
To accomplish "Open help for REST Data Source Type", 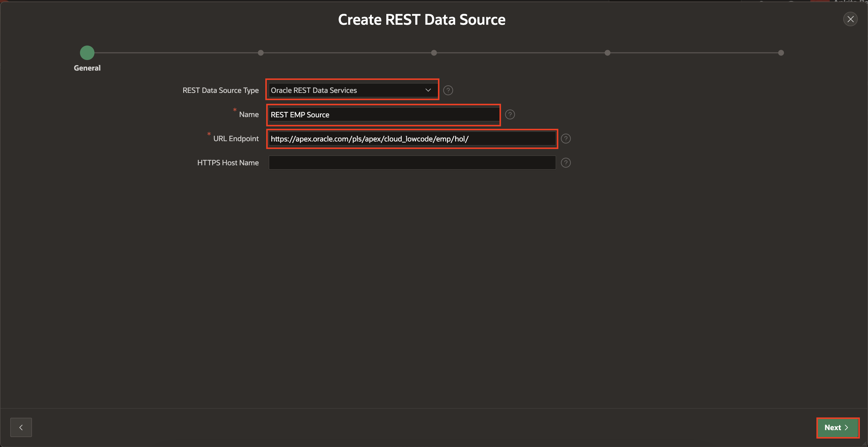I will [x=448, y=90].
